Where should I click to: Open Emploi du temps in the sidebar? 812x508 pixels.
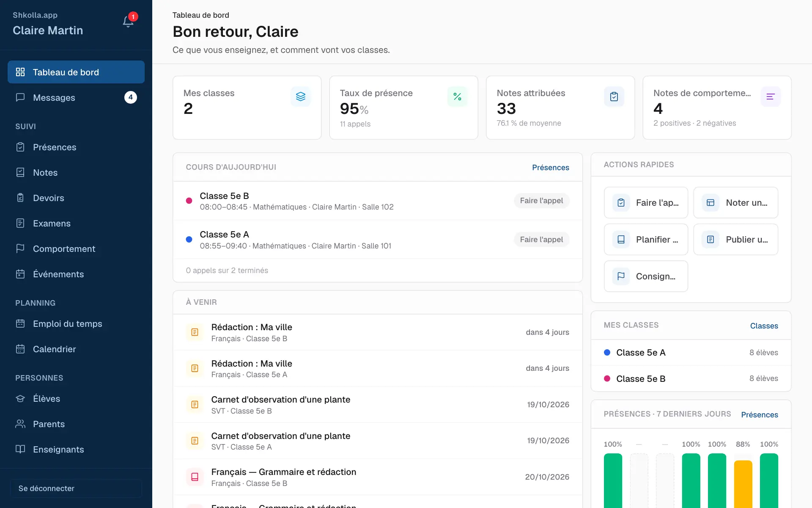(x=76, y=323)
